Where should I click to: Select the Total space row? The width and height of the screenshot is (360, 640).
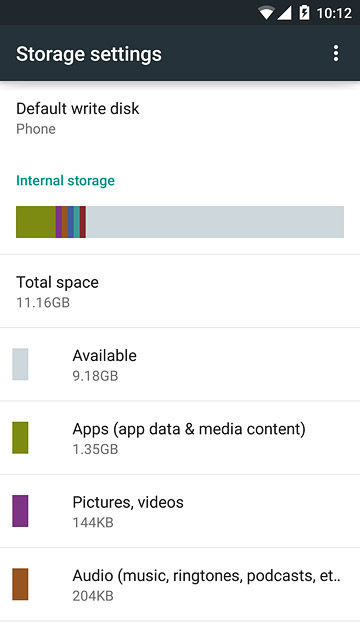pos(180,291)
